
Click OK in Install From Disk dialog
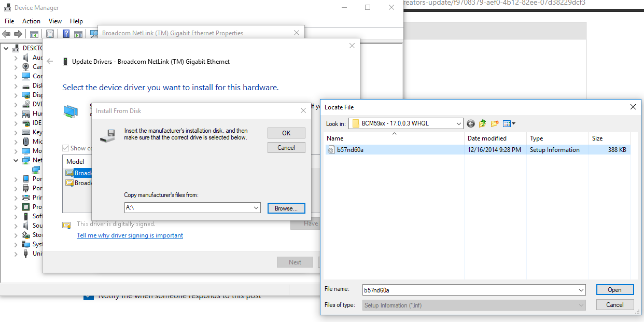[x=286, y=133]
